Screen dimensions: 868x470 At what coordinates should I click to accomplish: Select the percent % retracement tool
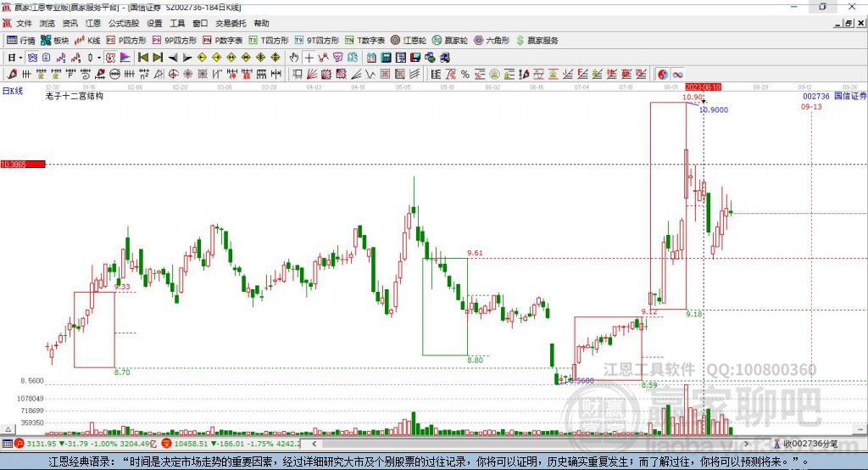pos(465,75)
